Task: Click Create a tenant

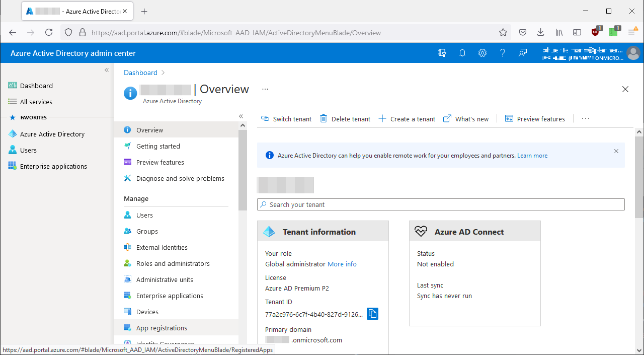Action: (x=407, y=118)
